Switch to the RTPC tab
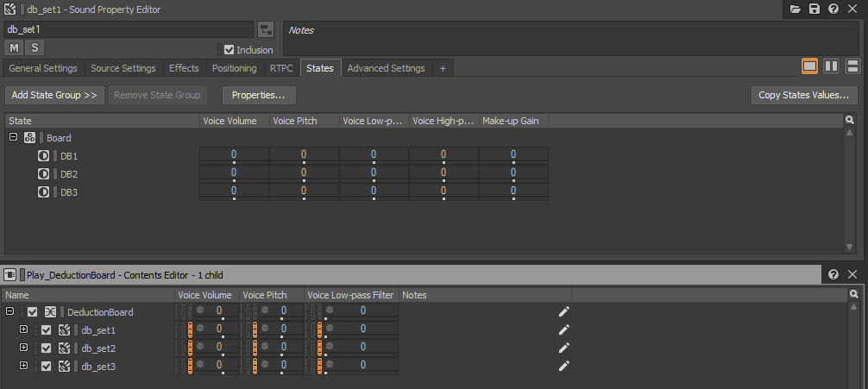This screenshot has height=389, width=868. click(281, 68)
